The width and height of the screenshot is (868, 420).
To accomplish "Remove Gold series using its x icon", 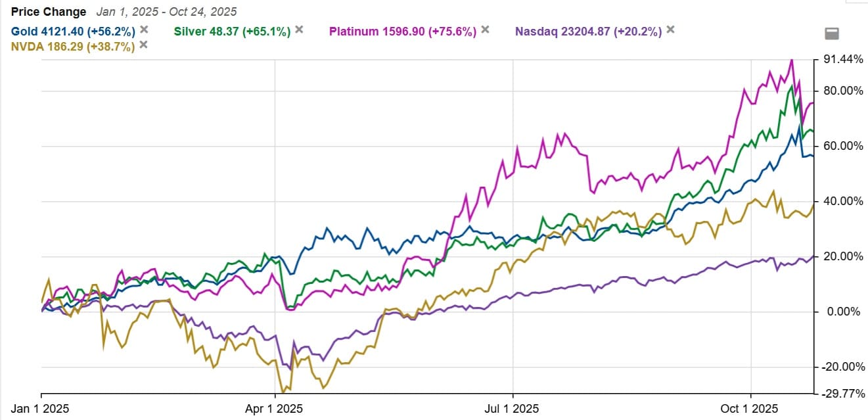I will coord(145,30).
